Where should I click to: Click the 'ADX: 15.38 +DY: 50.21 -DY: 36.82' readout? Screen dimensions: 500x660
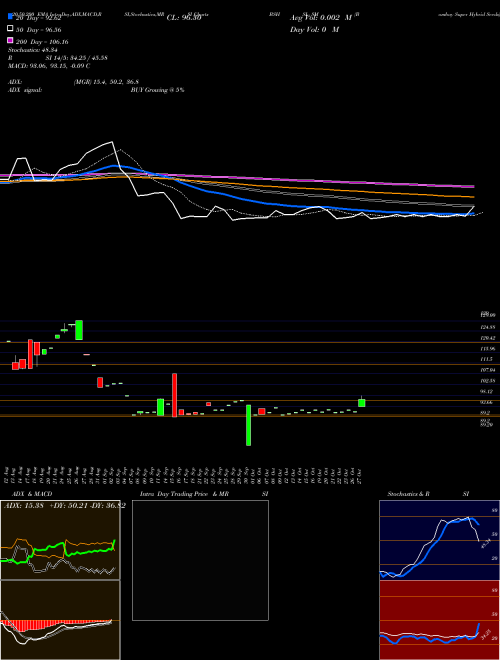tap(64, 506)
